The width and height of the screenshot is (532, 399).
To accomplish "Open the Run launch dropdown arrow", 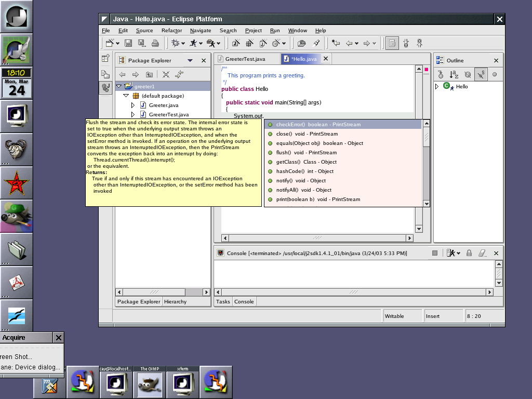I will pos(201,44).
